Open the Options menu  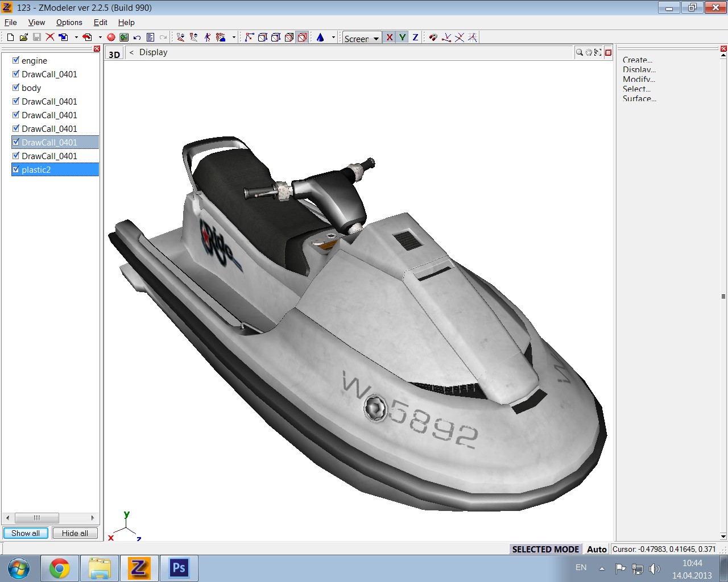click(69, 22)
